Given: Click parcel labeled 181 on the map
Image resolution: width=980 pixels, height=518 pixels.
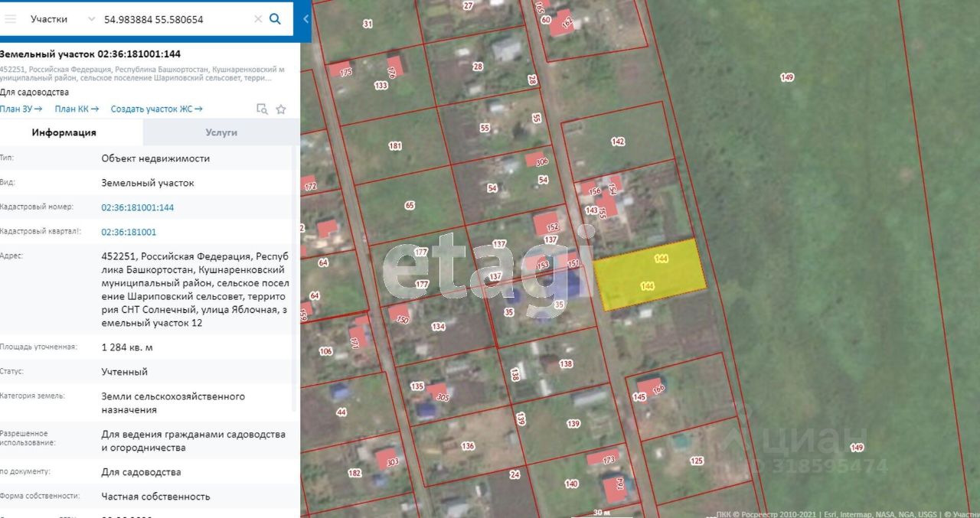Looking at the screenshot, I should [x=395, y=145].
